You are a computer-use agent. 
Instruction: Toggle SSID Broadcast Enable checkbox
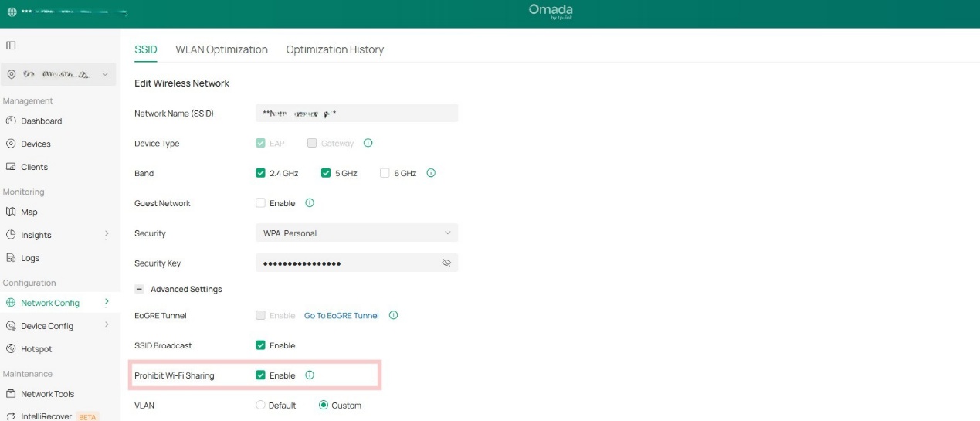click(260, 345)
